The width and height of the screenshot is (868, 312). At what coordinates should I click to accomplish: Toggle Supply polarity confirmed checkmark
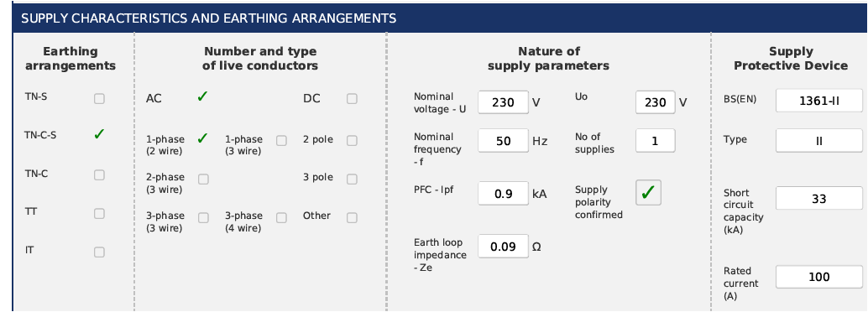click(648, 193)
